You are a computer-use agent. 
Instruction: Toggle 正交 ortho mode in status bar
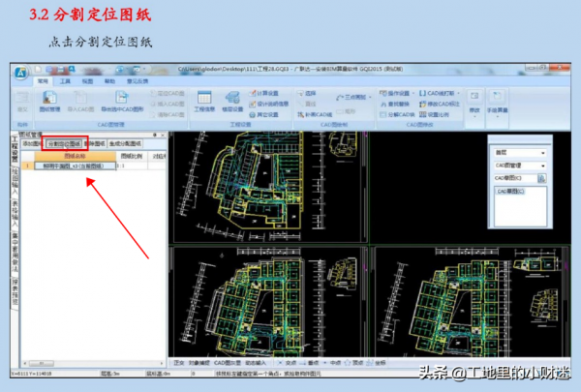[x=180, y=365]
